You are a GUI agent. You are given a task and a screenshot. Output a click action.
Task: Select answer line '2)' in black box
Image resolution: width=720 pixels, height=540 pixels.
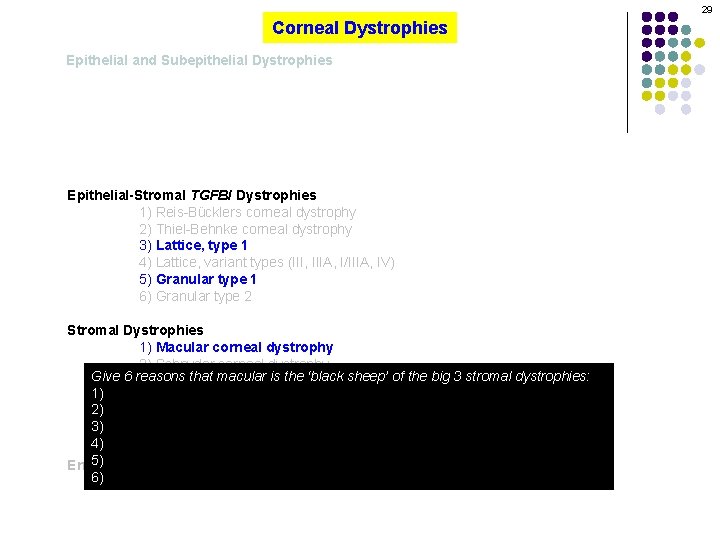pyautogui.click(x=97, y=410)
